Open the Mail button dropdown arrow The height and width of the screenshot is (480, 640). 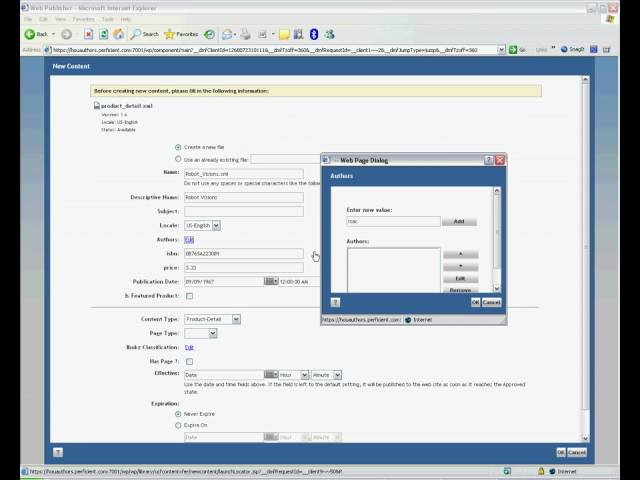[235, 35]
